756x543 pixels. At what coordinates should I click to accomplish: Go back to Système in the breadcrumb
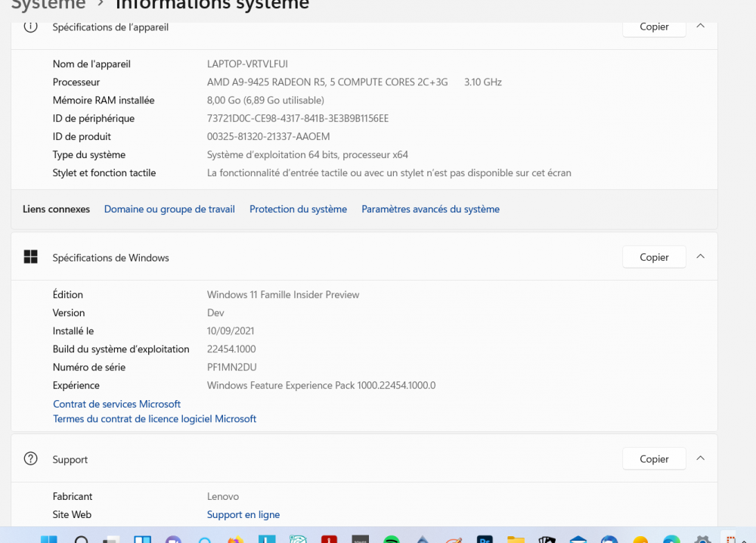point(48,5)
